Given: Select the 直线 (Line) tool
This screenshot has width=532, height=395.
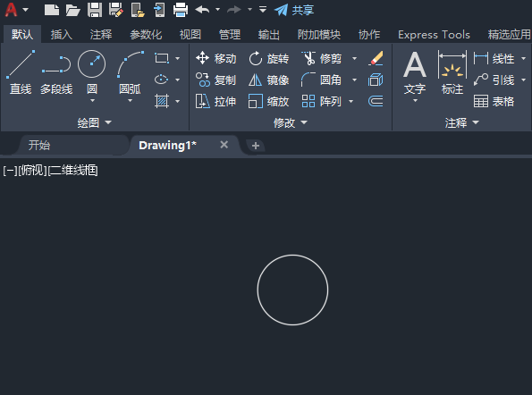Looking at the screenshot, I should point(21,72).
